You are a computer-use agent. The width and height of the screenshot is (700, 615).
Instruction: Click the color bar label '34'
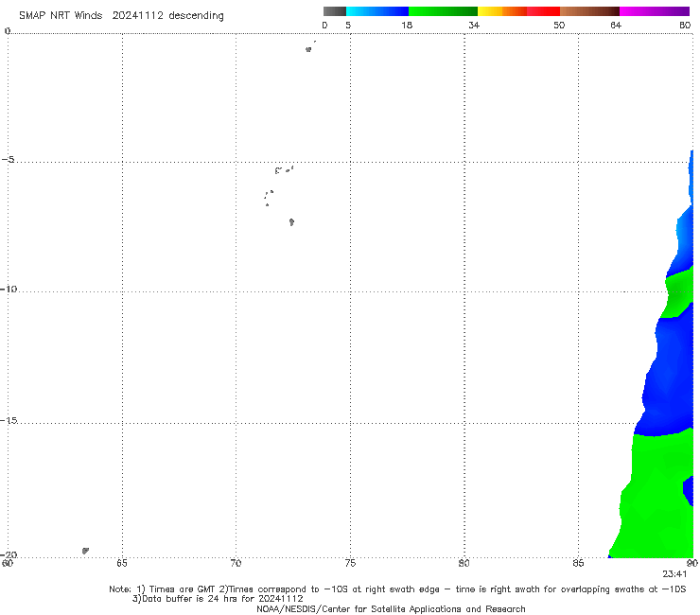point(474,25)
